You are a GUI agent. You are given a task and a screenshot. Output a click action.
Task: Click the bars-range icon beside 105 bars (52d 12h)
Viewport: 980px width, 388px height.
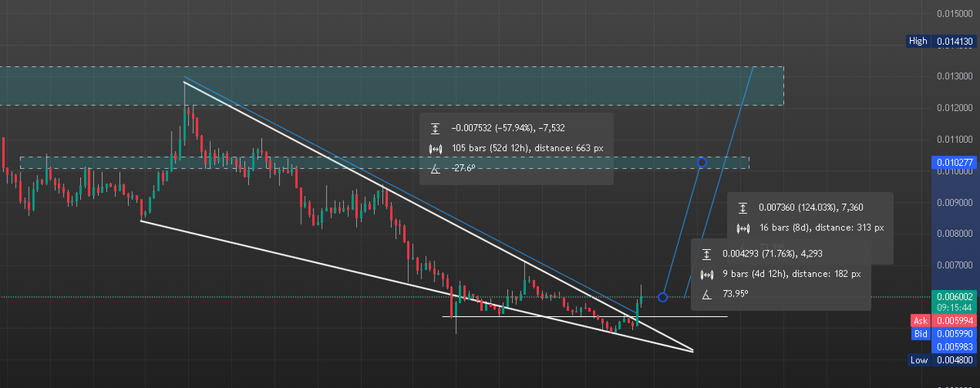point(435,148)
